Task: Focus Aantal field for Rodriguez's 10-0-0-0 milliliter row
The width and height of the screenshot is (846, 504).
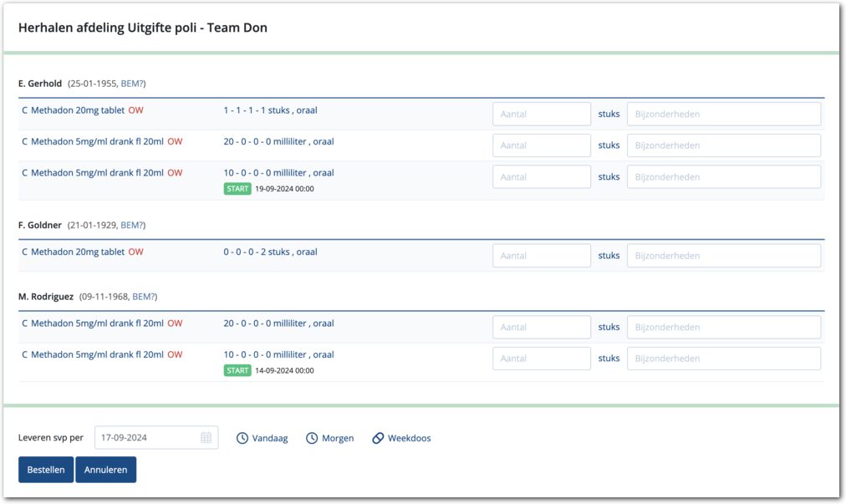Action: [542, 359]
